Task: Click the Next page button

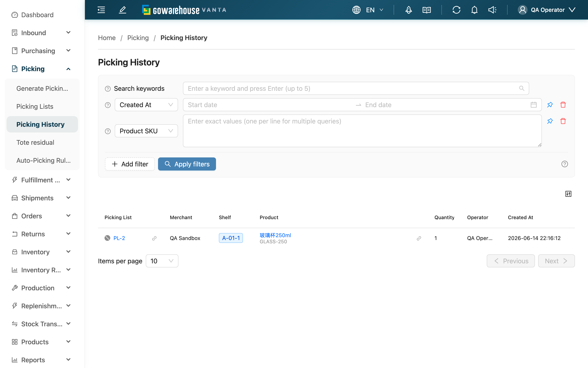Action: (x=556, y=261)
